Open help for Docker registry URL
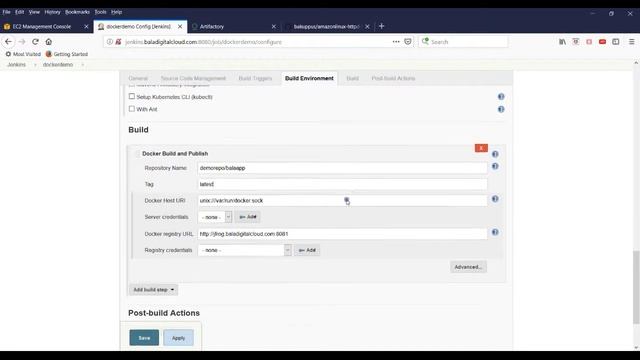 [x=495, y=232]
